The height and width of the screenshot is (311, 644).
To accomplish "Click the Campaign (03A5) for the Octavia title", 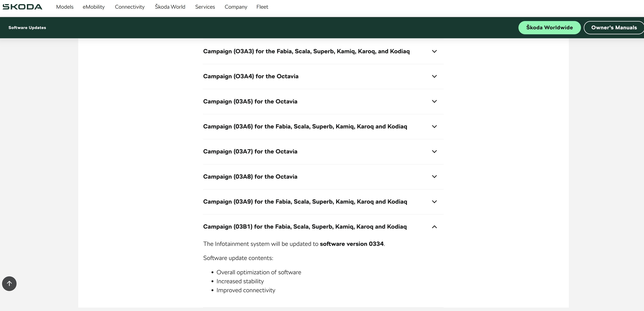I will click(x=250, y=101).
